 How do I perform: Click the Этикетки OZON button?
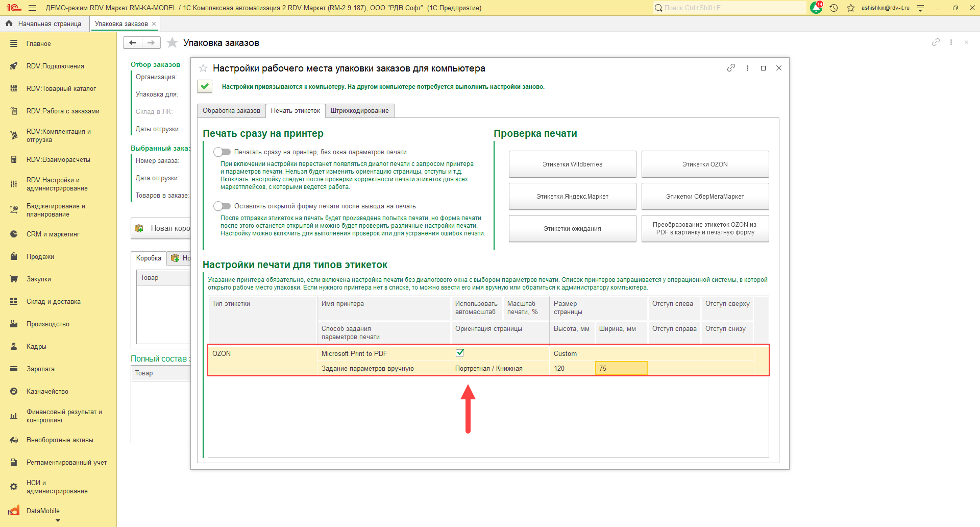point(705,164)
